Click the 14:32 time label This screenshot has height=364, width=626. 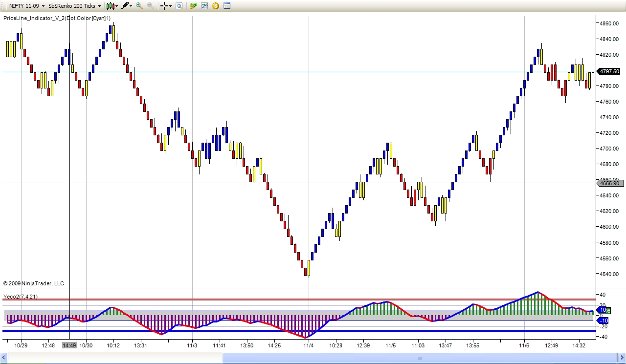click(x=579, y=345)
